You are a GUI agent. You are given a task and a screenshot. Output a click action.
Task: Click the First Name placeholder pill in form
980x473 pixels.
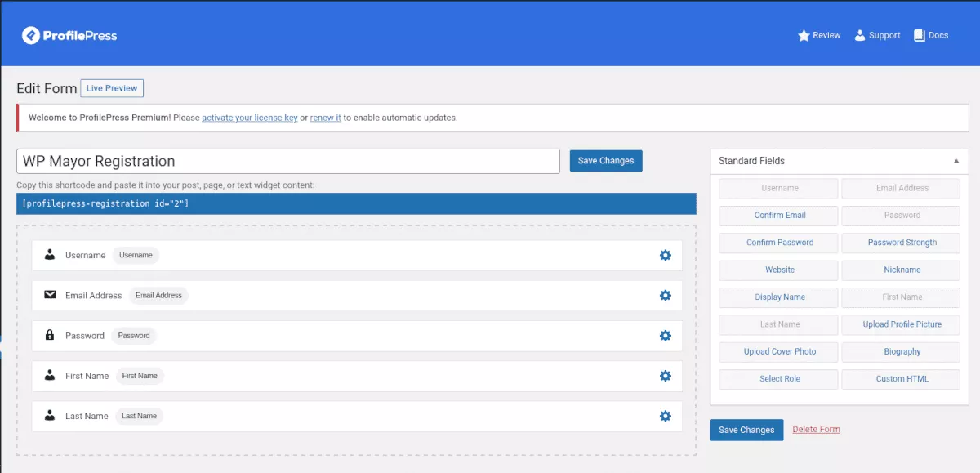click(x=140, y=376)
